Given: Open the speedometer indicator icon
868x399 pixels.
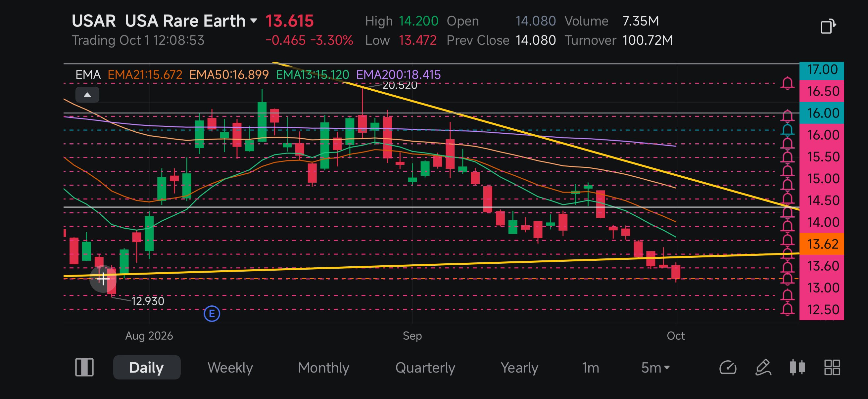Looking at the screenshot, I should (x=728, y=367).
